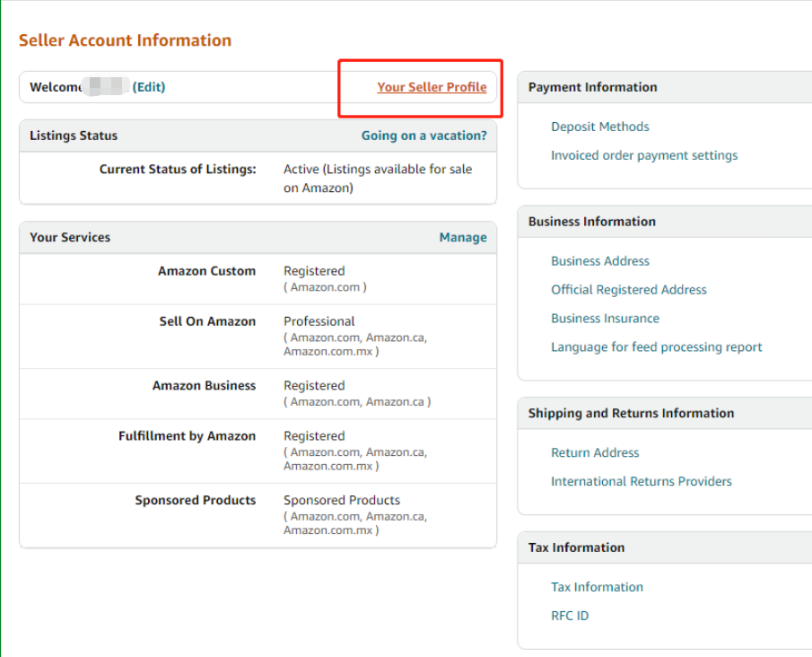Image resolution: width=812 pixels, height=657 pixels.
Task: Click the Active listings status text
Action: pyautogui.click(x=378, y=179)
